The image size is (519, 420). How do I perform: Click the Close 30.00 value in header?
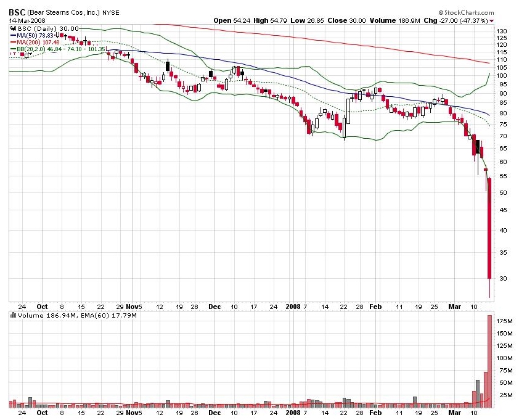[346, 20]
